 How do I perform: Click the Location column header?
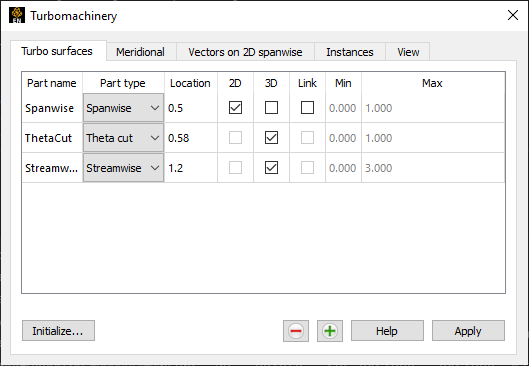191,83
